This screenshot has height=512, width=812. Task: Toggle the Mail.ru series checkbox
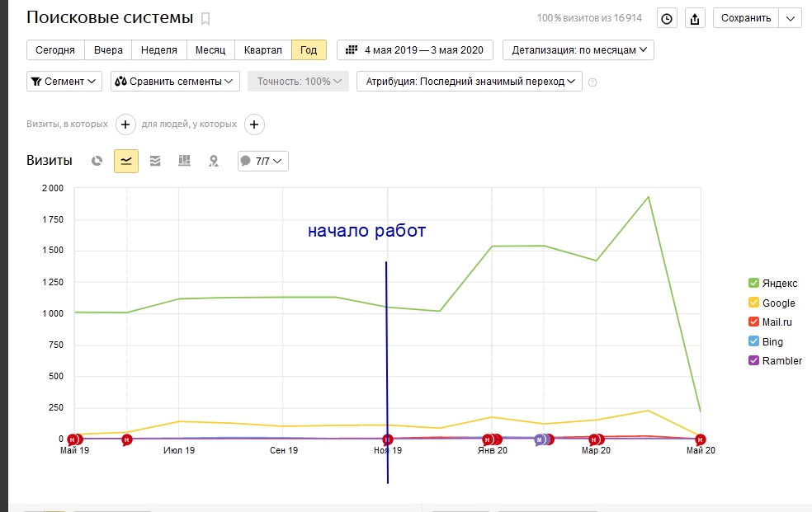coord(753,322)
